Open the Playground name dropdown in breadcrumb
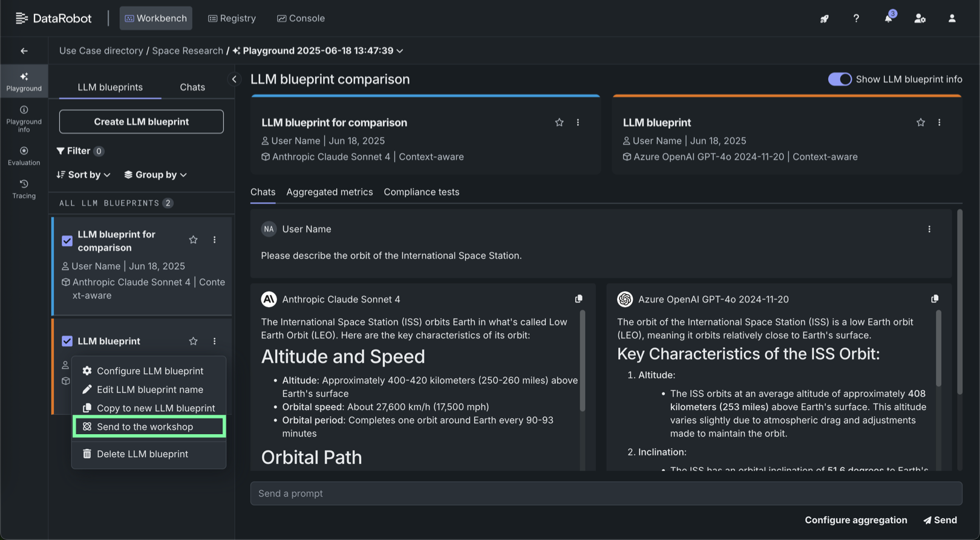The height and width of the screenshot is (540, 980). pos(400,51)
